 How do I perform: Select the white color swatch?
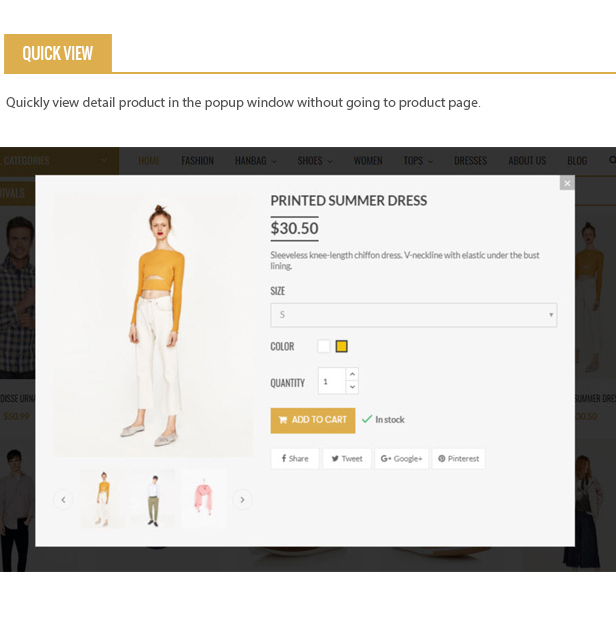[x=324, y=346]
